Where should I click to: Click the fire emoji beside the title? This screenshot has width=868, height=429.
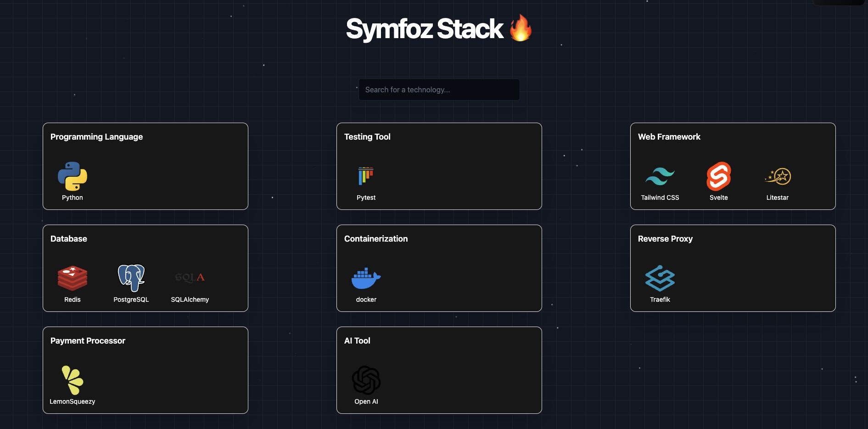521,28
